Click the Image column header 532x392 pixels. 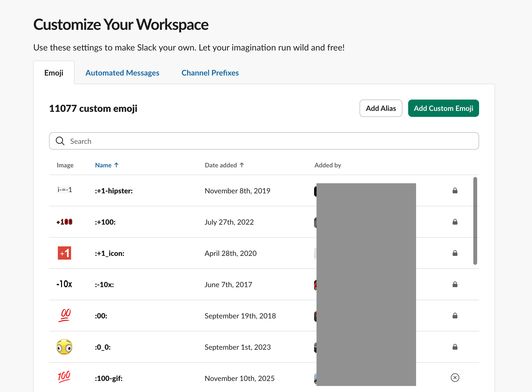[65, 165]
